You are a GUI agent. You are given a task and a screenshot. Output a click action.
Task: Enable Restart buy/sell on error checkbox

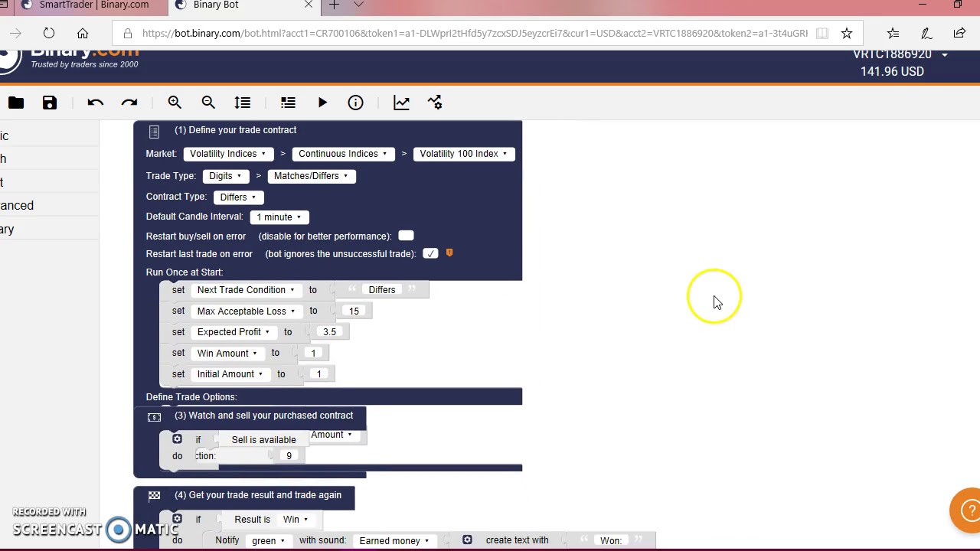tap(406, 236)
